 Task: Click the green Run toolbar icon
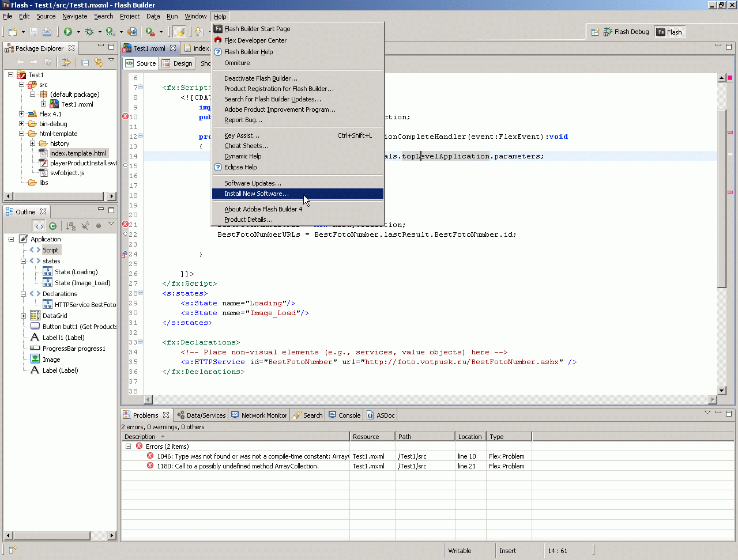point(68,32)
